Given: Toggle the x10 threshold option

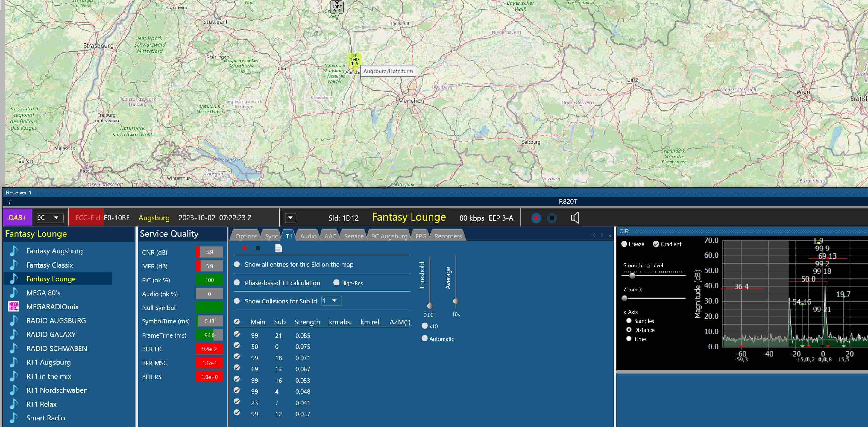Looking at the screenshot, I should click(x=424, y=326).
